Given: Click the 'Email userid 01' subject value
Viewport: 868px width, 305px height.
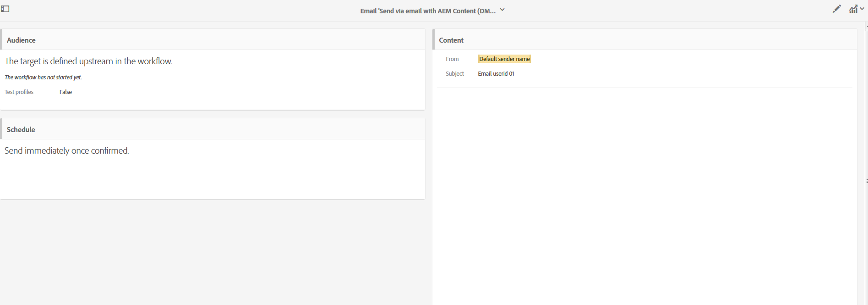Looking at the screenshot, I should pyautogui.click(x=496, y=74).
